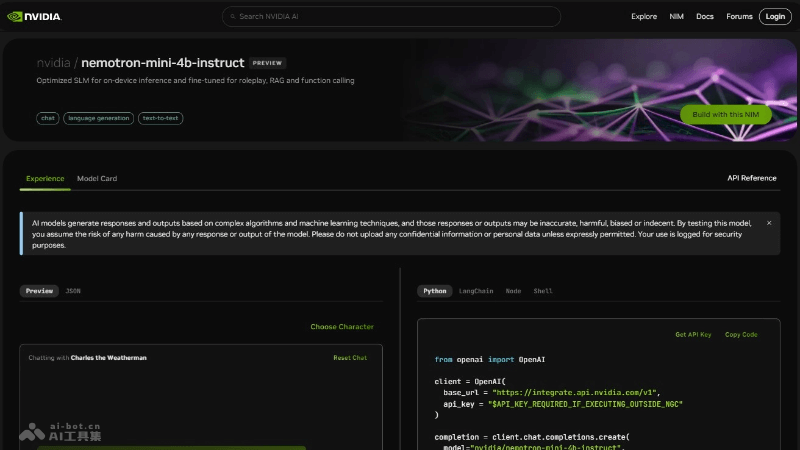Click the search magnifier icon

coord(232,17)
